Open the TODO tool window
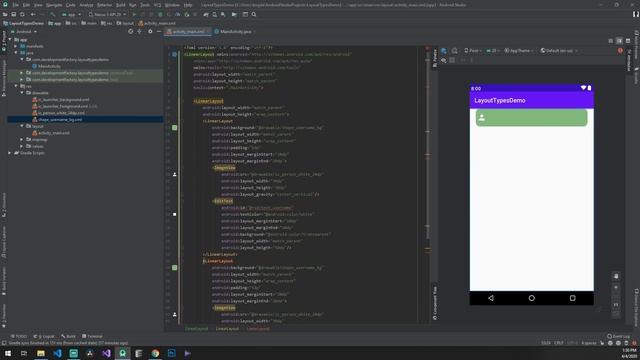The height and width of the screenshot is (360, 640). click(x=18, y=336)
